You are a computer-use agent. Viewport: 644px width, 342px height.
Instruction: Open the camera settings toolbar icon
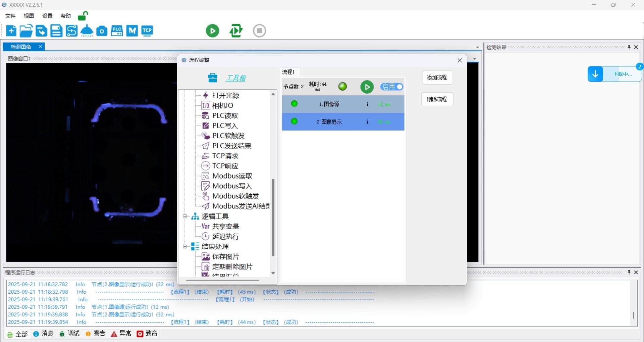(x=102, y=31)
